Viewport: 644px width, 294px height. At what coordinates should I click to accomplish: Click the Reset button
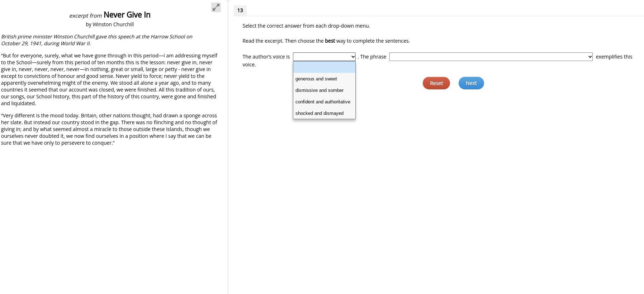tap(436, 83)
